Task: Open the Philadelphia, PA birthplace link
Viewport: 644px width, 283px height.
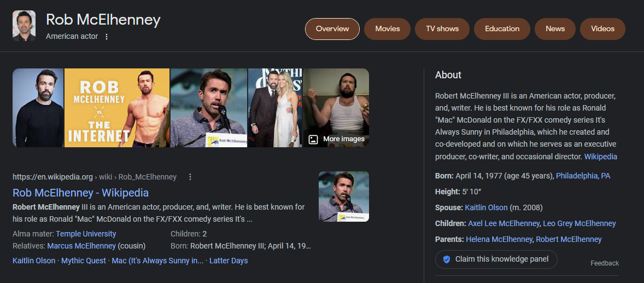Action: pyautogui.click(x=583, y=176)
